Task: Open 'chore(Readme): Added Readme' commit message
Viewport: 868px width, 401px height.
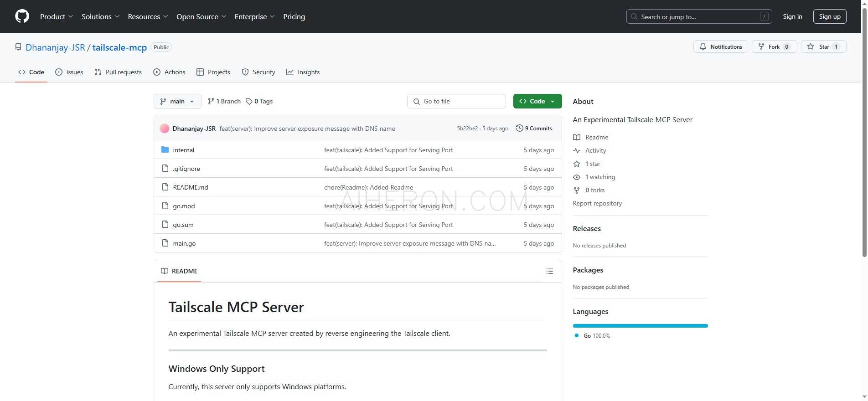Action: point(368,187)
